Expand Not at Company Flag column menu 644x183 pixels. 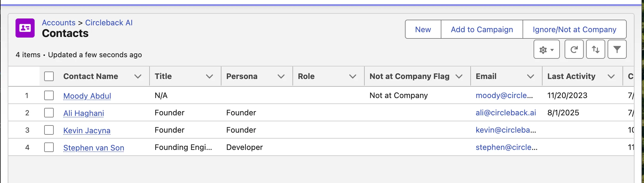[459, 77]
